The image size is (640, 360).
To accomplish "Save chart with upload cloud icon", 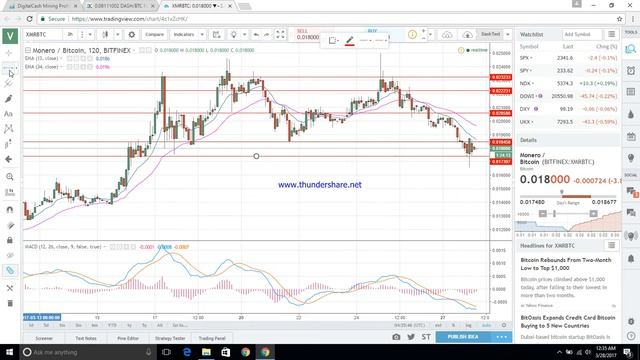I will [468, 35].
